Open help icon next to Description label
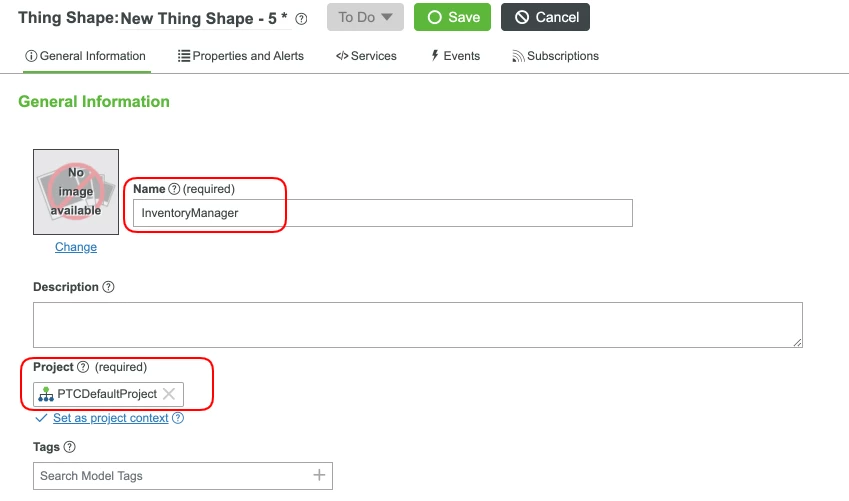The height and width of the screenshot is (501, 849). pyautogui.click(x=108, y=287)
